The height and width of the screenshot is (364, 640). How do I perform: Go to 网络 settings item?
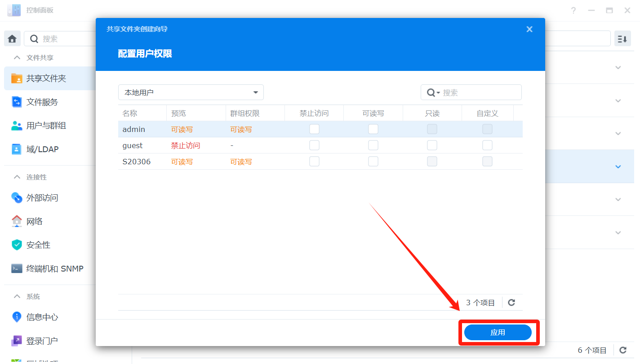tap(35, 221)
